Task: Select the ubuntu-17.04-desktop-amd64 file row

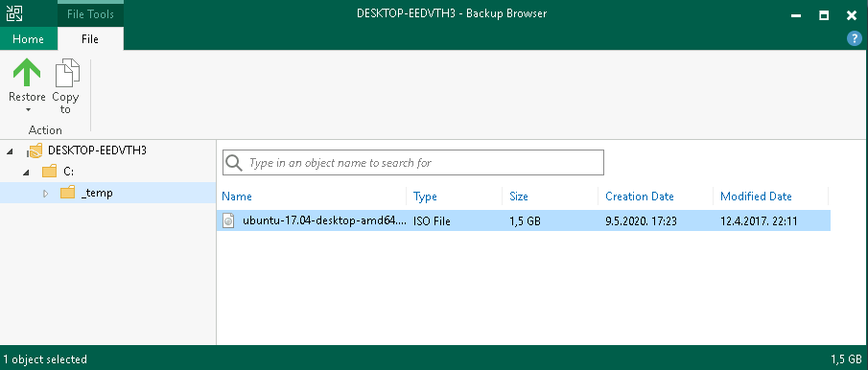Action: click(x=523, y=221)
